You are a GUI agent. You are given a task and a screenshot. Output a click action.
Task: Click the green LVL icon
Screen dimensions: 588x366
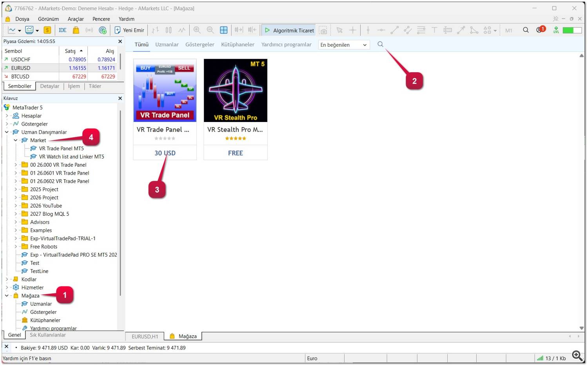556,30
